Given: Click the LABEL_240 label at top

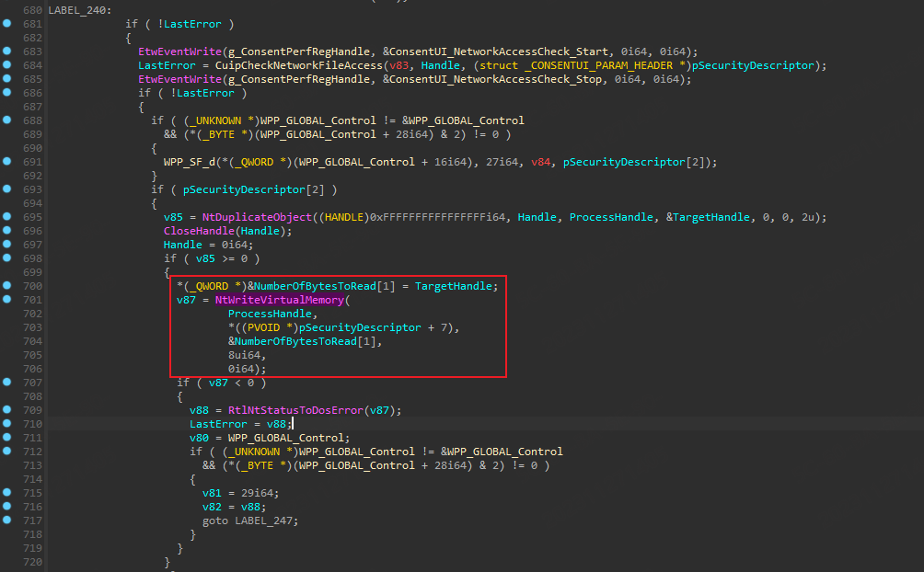Looking at the screenshot, I should [78, 10].
